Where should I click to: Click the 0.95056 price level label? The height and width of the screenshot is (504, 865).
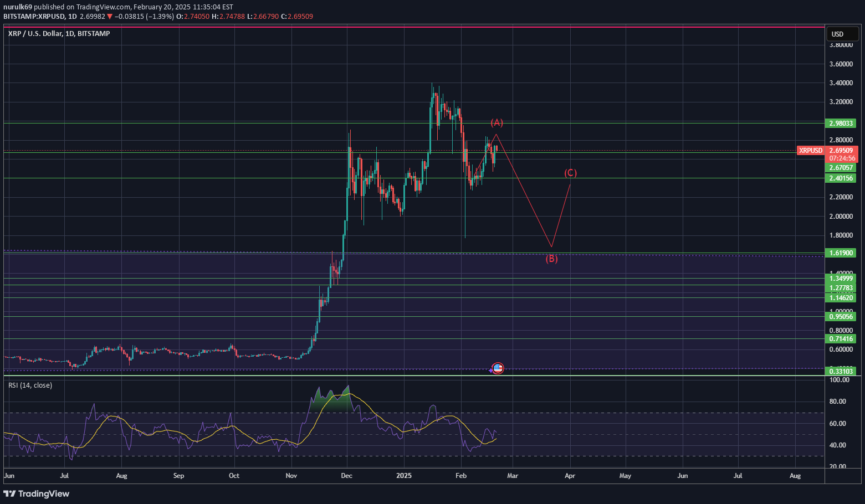(x=841, y=317)
